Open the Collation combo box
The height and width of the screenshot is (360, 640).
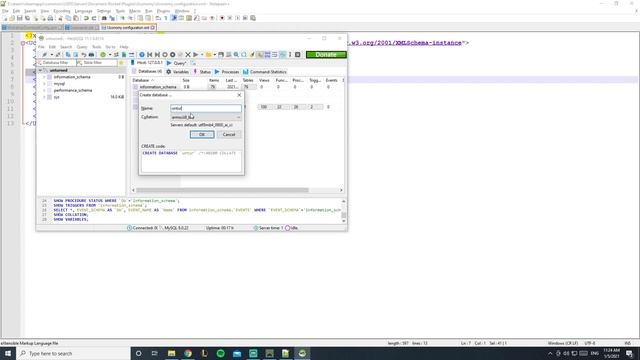[x=206, y=117]
